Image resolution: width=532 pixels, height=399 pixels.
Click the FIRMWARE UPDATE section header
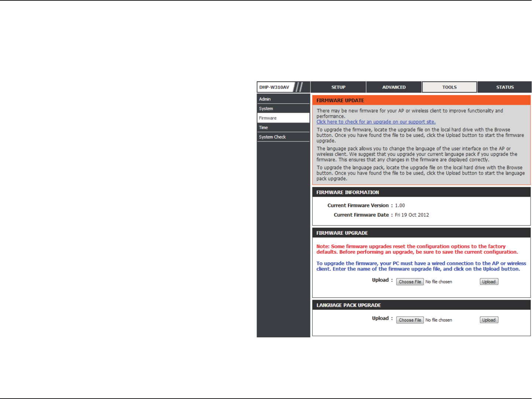pos(421,100)
